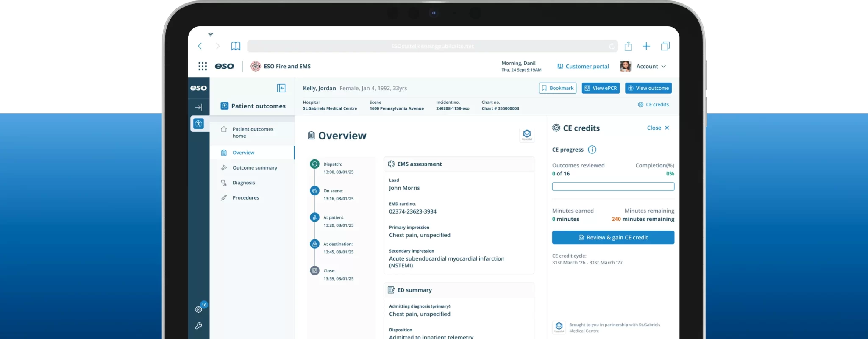Screen dimensions: 868x339
Task: Select the Overview nav item
Action: tap(252, 153)
